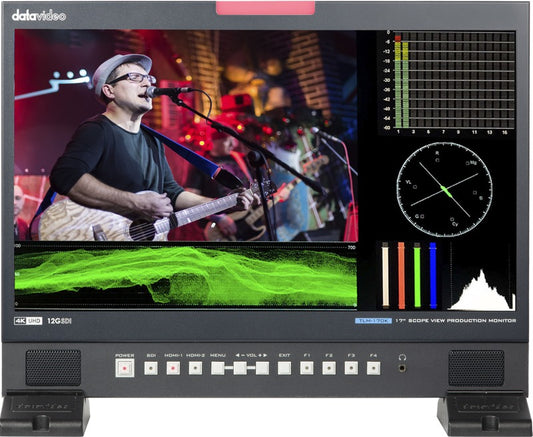Trigger the F2 function button
This screenshot has height=437, width=533.
[329, 368]
